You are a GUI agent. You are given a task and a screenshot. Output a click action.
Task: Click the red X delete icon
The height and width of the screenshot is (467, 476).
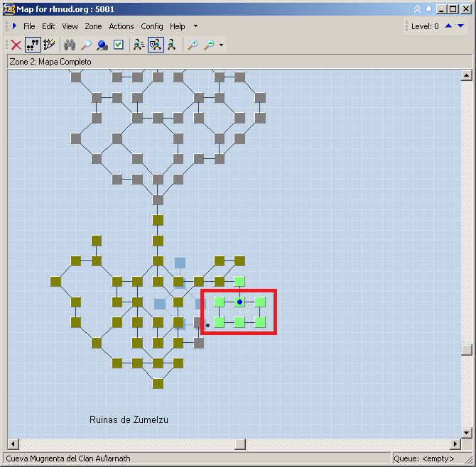pos(16,45)
